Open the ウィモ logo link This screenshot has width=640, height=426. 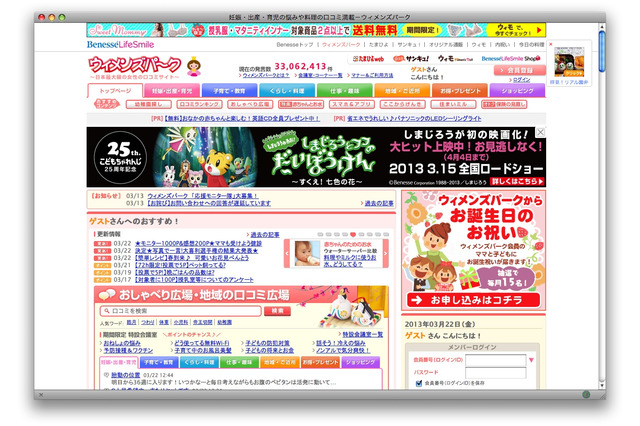[x=455, y=59]
